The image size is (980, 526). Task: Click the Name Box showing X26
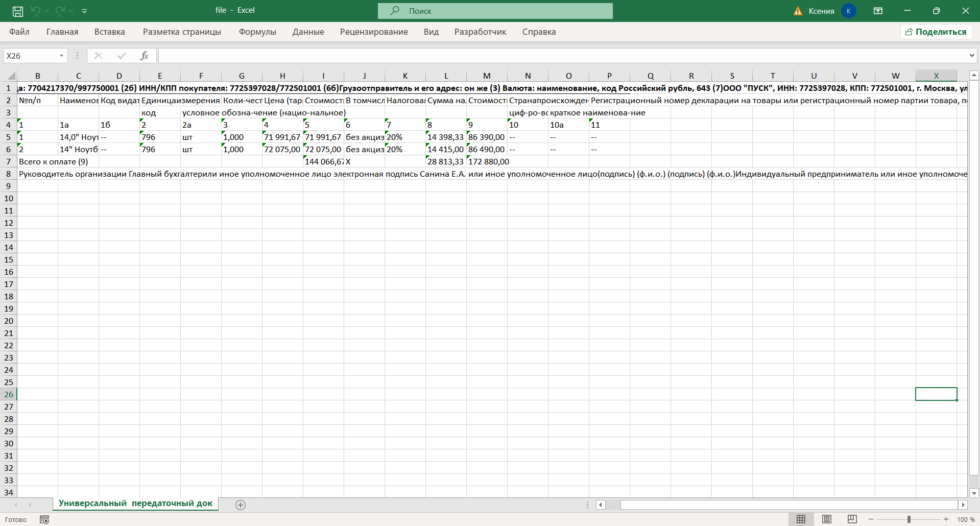pyautogui.click(x=31, y=56)
